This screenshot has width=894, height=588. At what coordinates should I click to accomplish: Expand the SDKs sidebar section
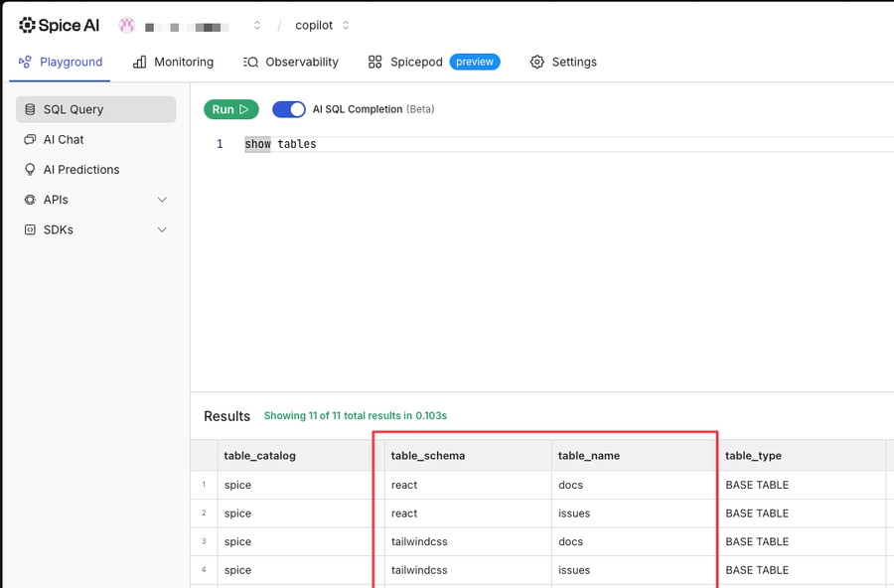(163, 229)
